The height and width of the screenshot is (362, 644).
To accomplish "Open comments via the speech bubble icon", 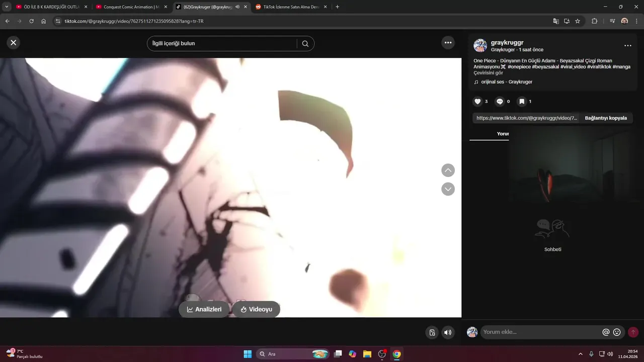I will [x=500, y=102].
